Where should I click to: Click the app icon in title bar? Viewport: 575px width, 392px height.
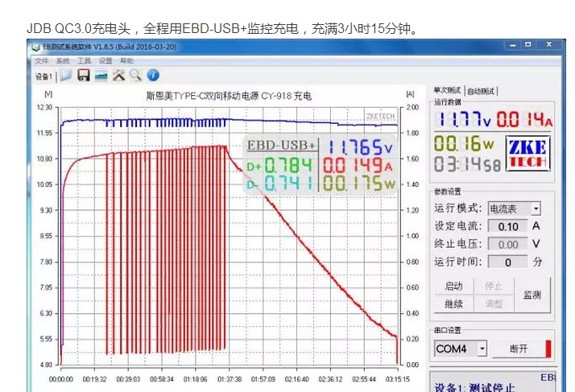35,48
